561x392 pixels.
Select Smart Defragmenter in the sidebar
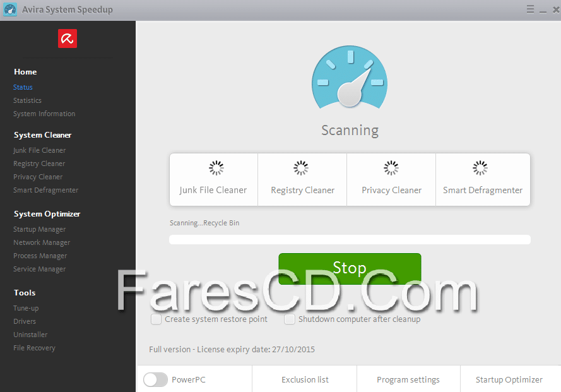[x=46, y=190]
